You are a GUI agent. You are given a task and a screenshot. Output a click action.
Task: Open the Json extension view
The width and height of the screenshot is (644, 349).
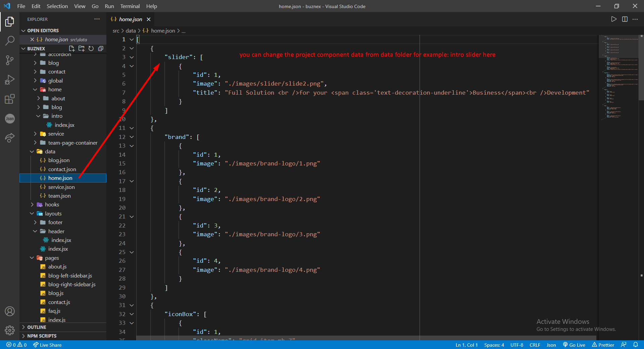point(10,118)
